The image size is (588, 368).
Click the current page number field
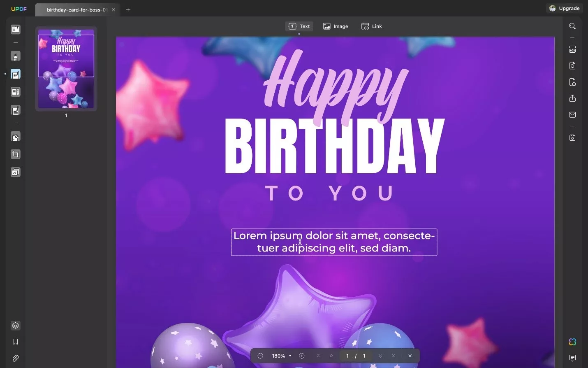347,356
